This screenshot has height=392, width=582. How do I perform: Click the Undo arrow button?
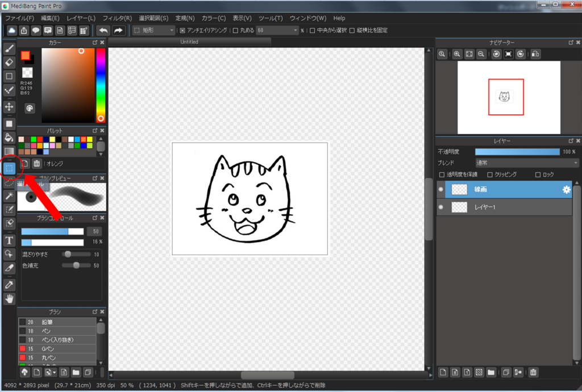tap(103, 31)
